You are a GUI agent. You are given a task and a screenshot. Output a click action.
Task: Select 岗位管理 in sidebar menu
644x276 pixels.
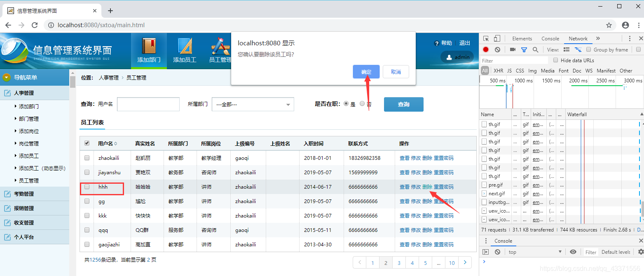point(29,143)
